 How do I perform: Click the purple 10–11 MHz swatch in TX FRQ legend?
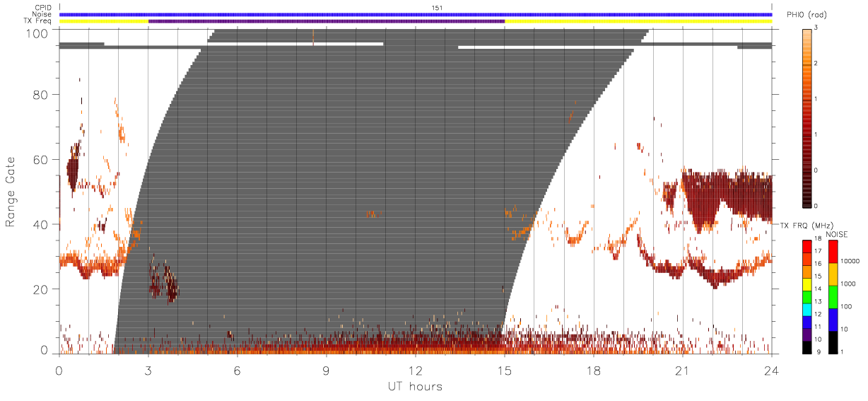(807, 335)
